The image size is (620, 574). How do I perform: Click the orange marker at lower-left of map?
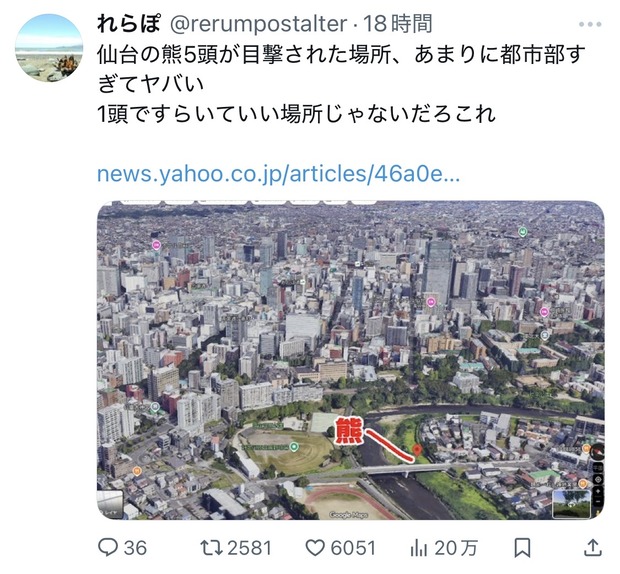pyautogui.click(x=137, y=471)
